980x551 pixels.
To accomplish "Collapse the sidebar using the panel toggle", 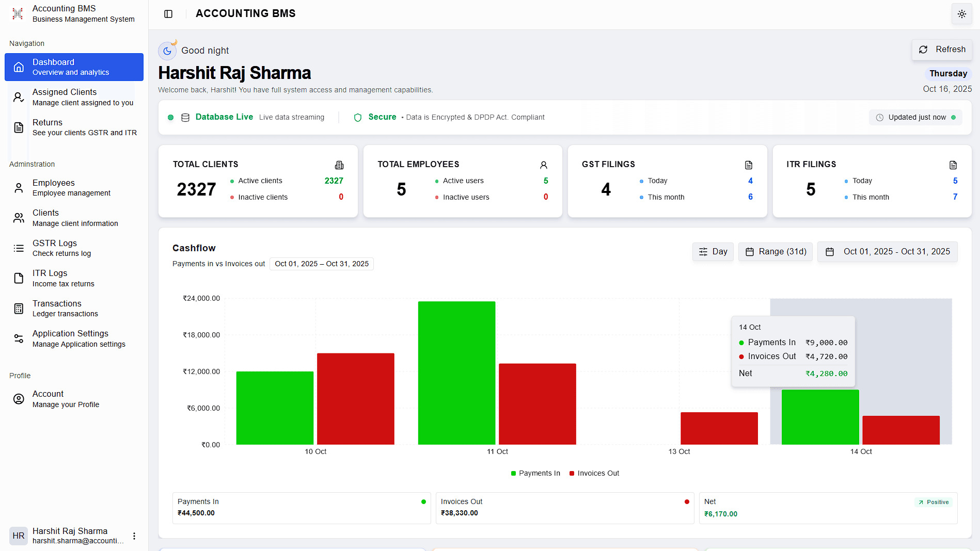I will click(168, 13).
